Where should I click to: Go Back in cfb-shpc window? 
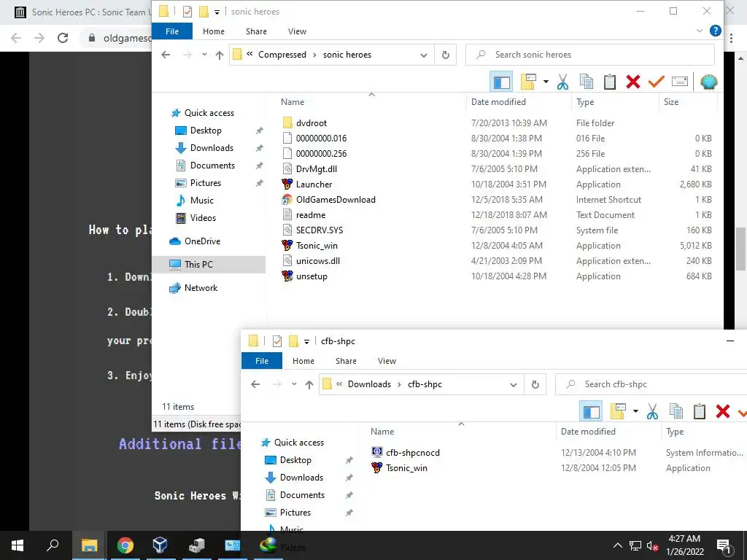(x=255, y=384)
